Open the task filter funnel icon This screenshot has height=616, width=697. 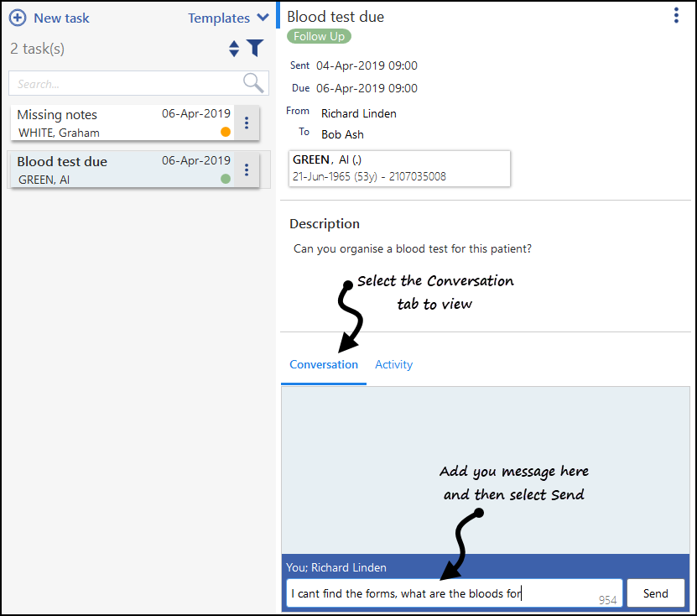coord(256,48)
